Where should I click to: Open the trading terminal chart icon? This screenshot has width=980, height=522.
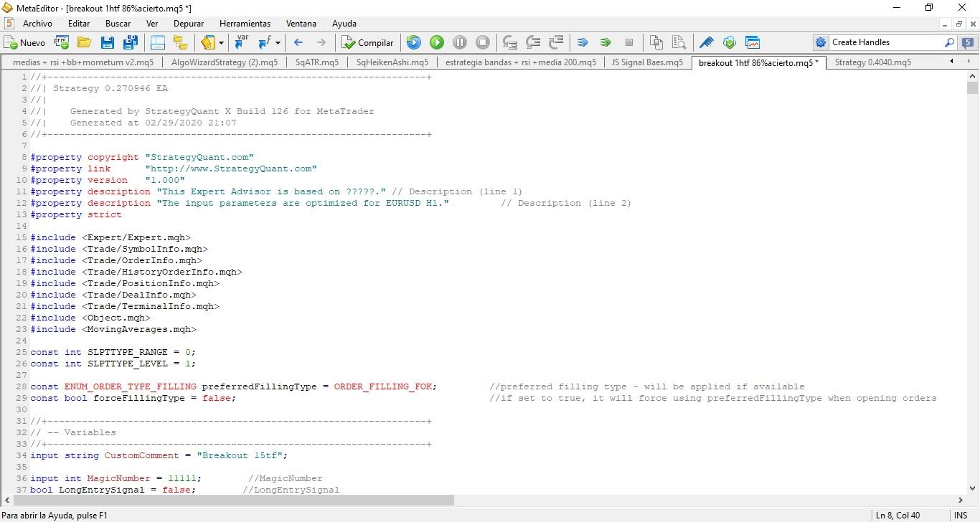[753, 42]
